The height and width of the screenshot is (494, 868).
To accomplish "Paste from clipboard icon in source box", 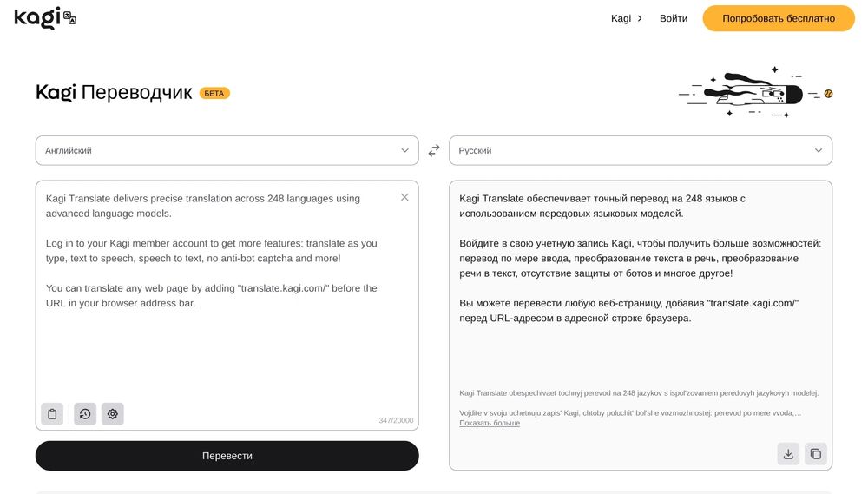I will [x=52, y=414].
